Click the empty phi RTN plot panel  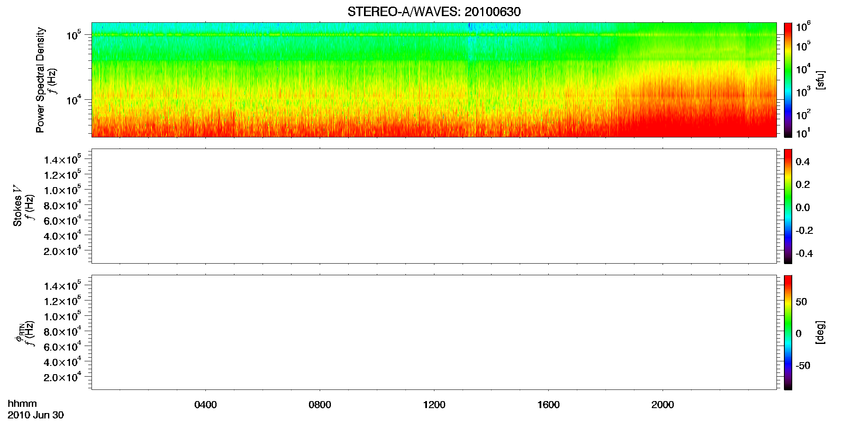tap(434, 332)
